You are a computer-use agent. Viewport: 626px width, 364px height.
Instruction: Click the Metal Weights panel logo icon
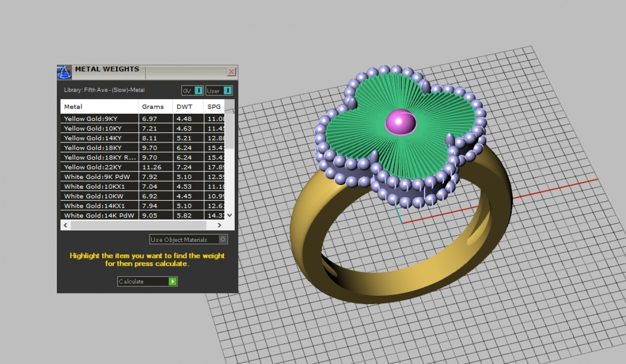click(x=64, y=71)
